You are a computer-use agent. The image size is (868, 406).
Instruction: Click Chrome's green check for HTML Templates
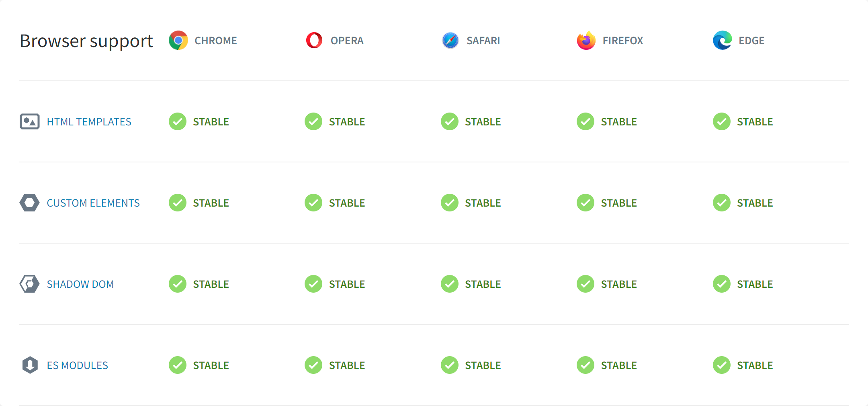[x=178, y=122]
